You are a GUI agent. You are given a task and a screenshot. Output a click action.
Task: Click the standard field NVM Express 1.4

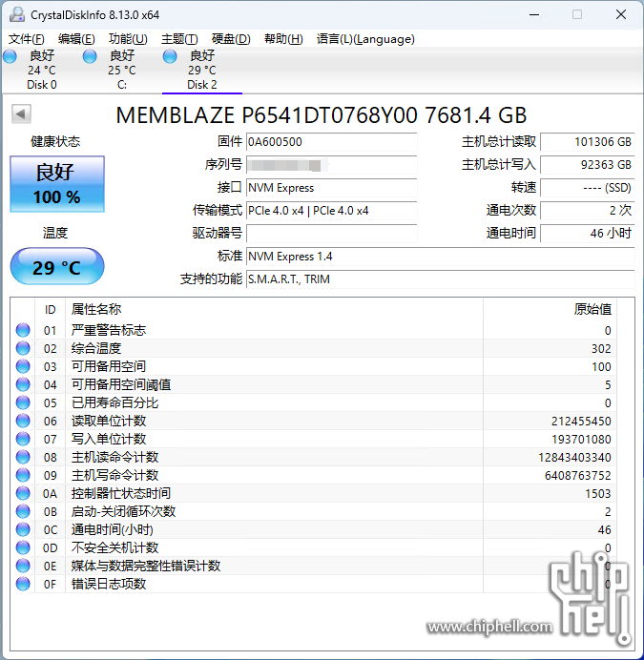coord(440,256)
